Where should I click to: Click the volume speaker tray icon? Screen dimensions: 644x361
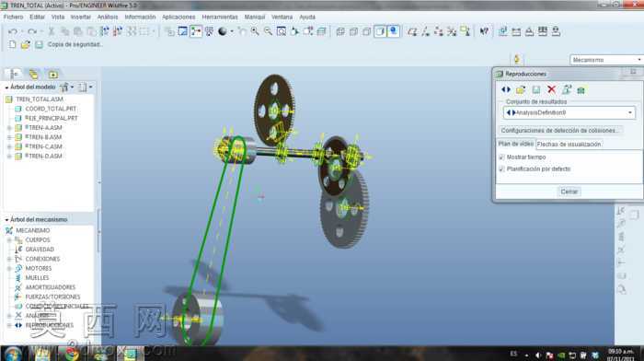click(x=538, y=355)
